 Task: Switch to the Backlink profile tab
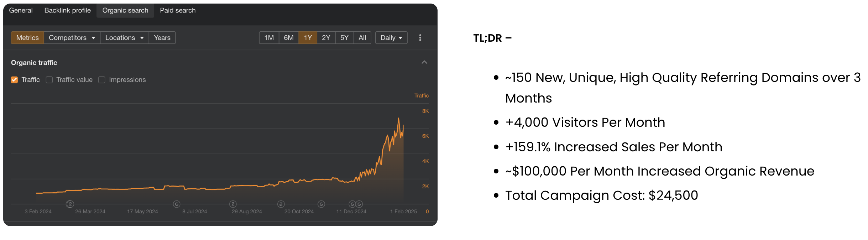67,10
